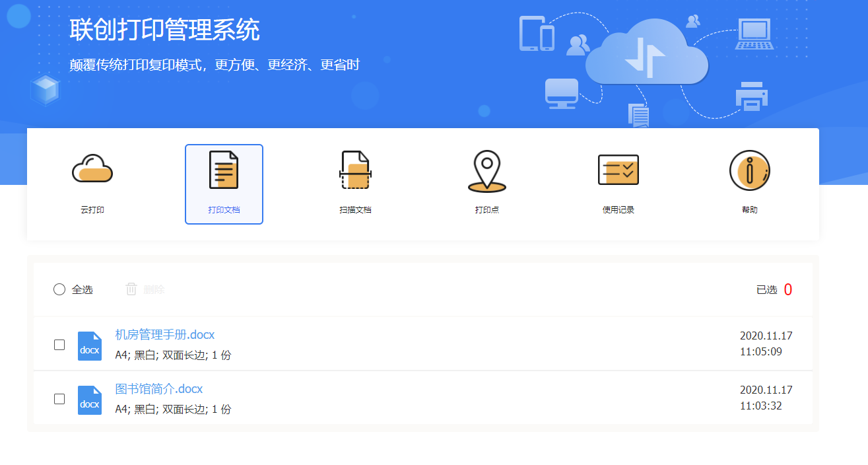Switch to the 使用记录 tab label
The height and width of the screenshot is (465, 868).
coord(618,210)
